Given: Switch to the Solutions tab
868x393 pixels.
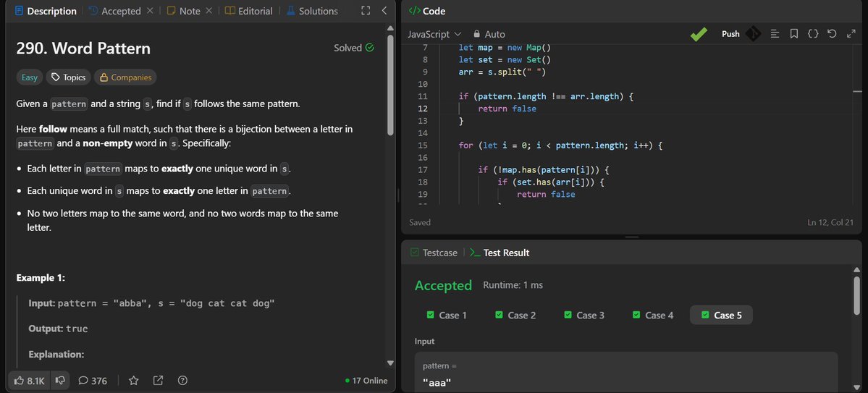Looking at the screenshot, I should (x=312, y=11).
